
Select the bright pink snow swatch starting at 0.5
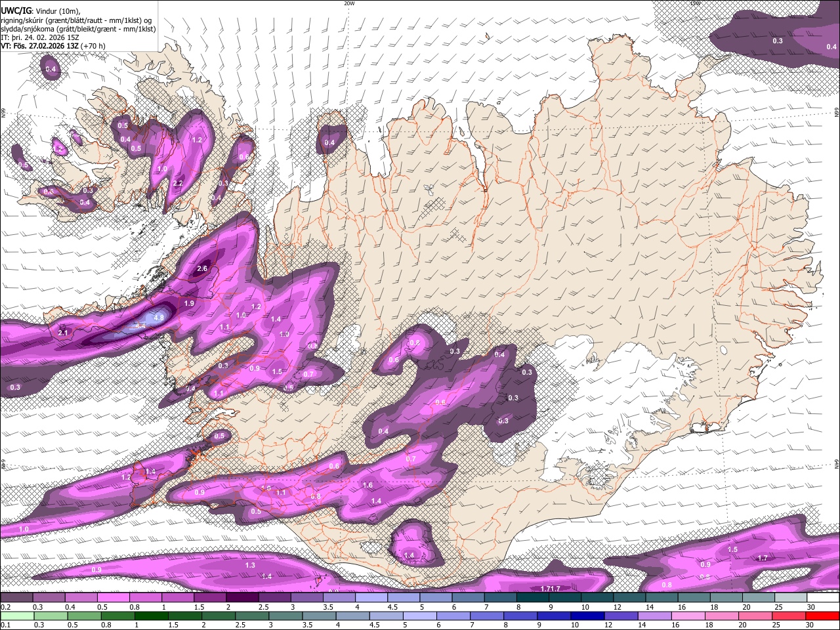114,597
